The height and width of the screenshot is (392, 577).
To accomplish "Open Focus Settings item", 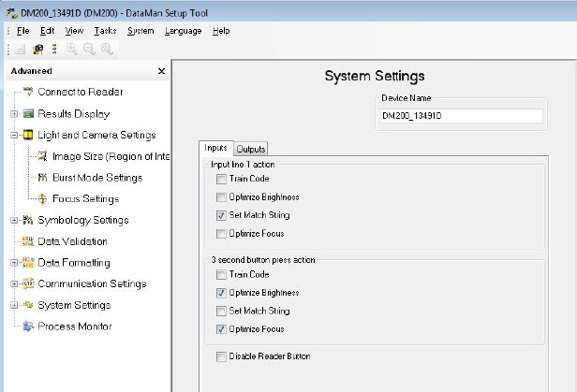I will tap(86, 198).
